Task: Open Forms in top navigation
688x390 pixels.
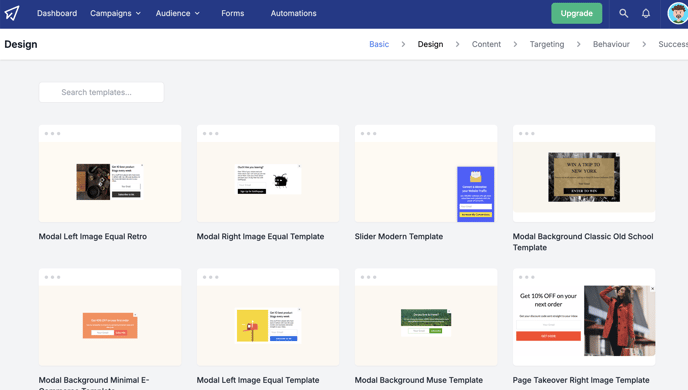Action: tap(233, 13)
